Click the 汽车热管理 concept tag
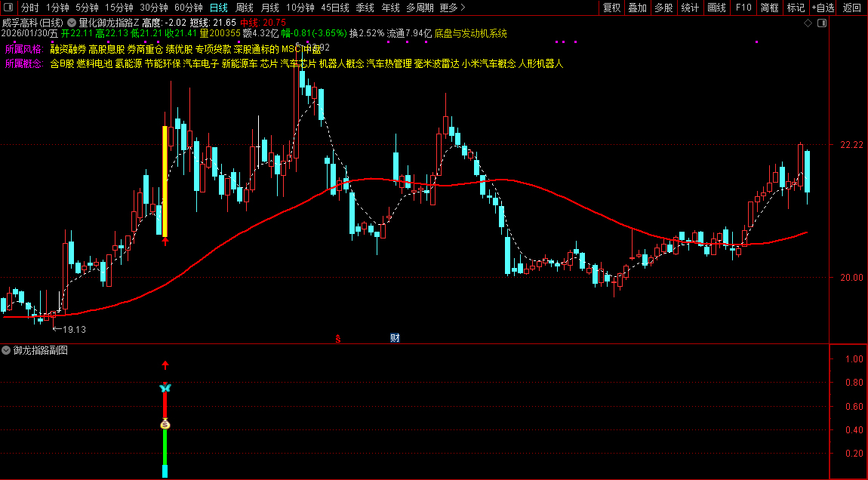 pyautogui.click(x=389, y=63)
